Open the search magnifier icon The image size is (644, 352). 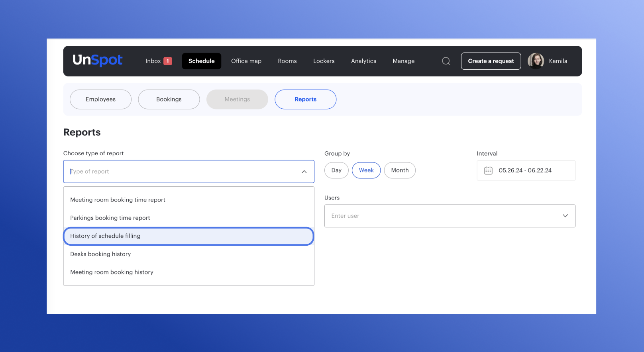coord(446,61)
